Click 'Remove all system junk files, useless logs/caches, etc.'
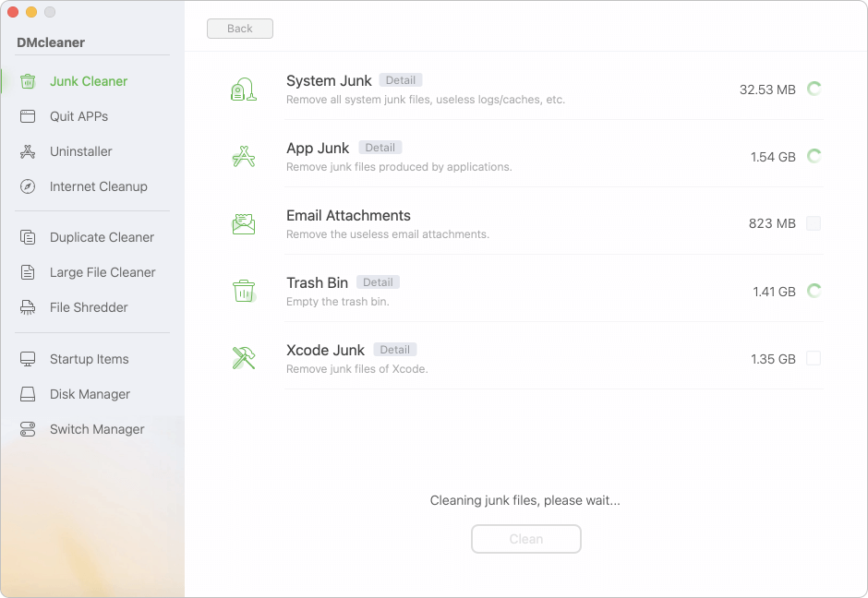This screenshot has height=598, width=868. (x=426, y=100)
